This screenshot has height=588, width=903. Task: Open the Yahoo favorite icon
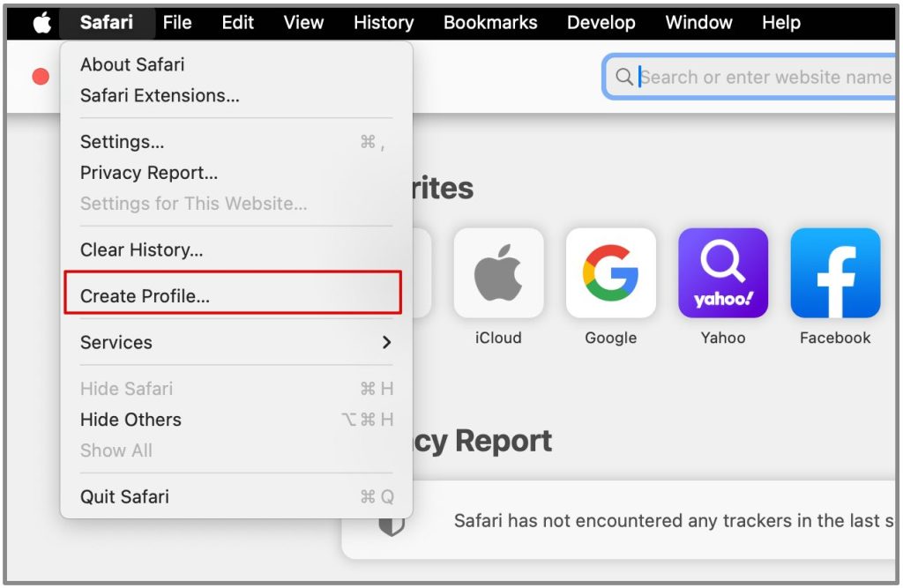(x=723, y=273)
